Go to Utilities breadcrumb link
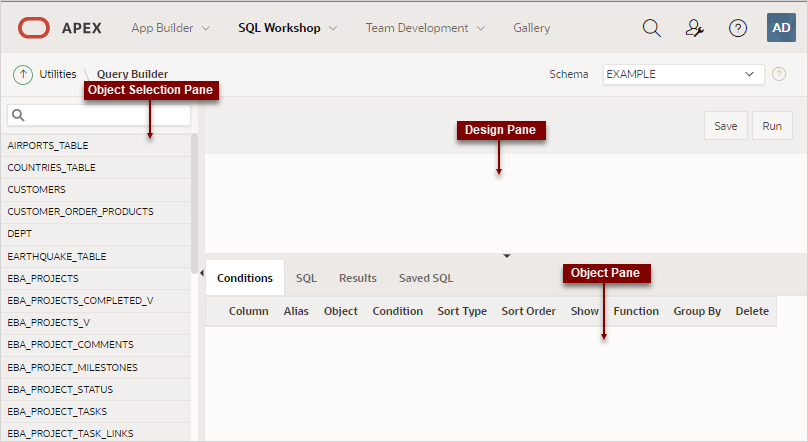 coord(58,74)
